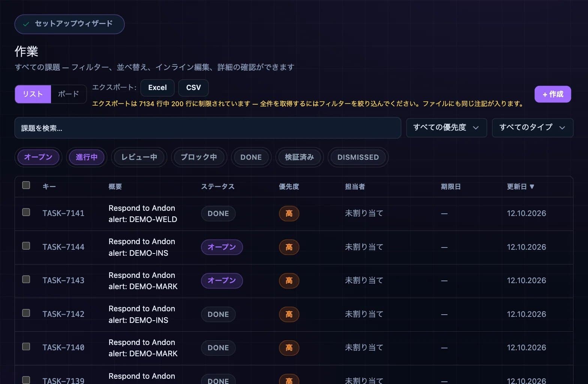Click the 概要 column header

(x=115, y=187)
